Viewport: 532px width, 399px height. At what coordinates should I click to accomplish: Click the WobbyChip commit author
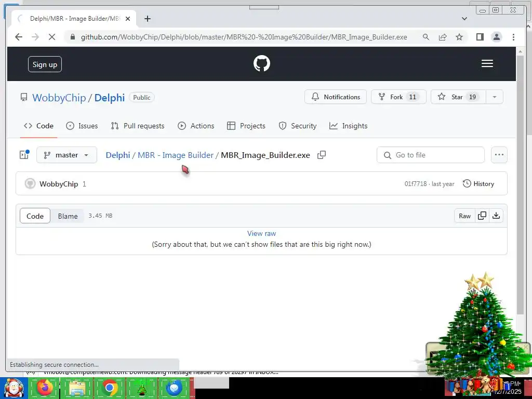coord(59,184)
